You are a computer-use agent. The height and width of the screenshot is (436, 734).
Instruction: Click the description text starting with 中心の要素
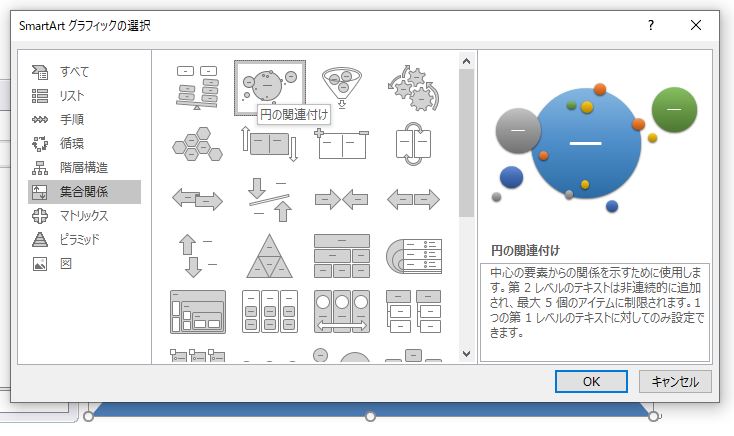click(595, 303)
